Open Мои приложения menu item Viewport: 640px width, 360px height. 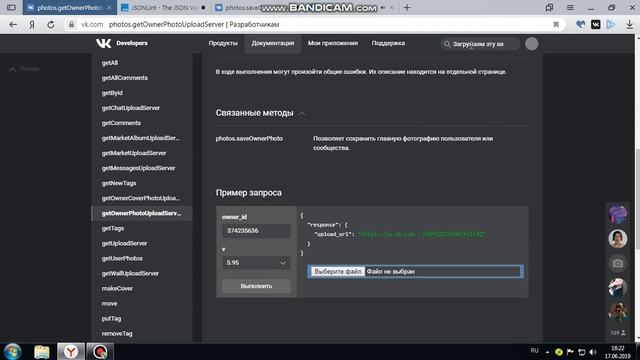point(333,43)
